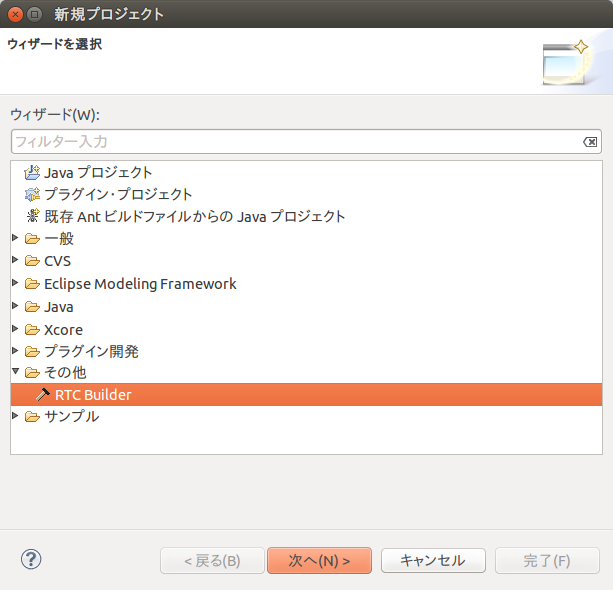Select the Java プロジェクト wizard entry
Screen dimensions: 613x590
[x=98, y=172]
